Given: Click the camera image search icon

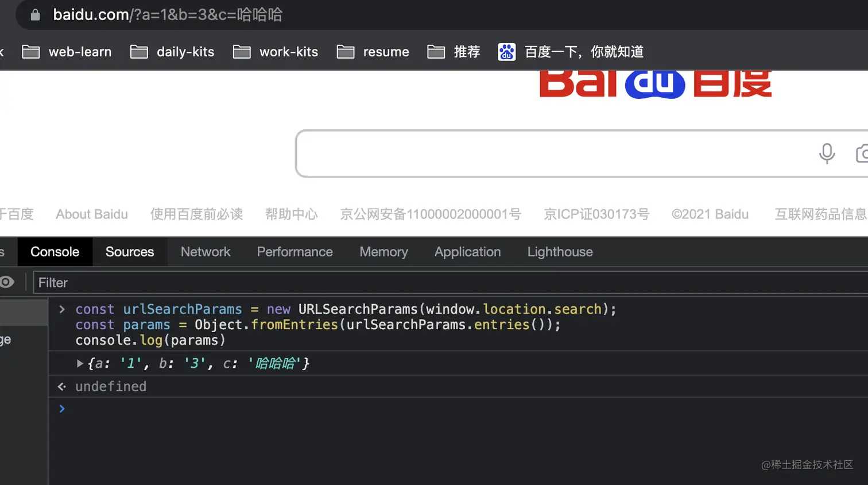Looking at the screenshot, I should pyautogui.click(x=862, y=153).
